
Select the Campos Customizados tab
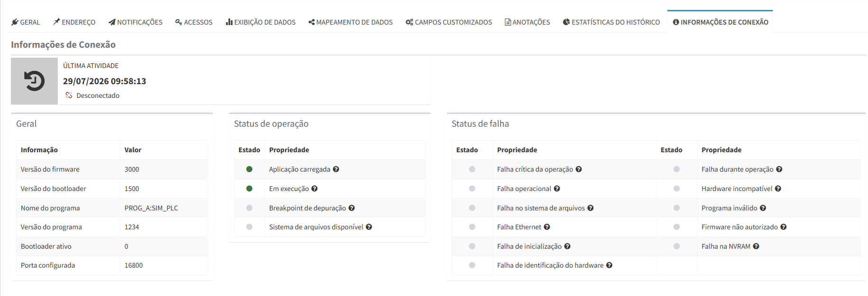[x=449, y=22]
